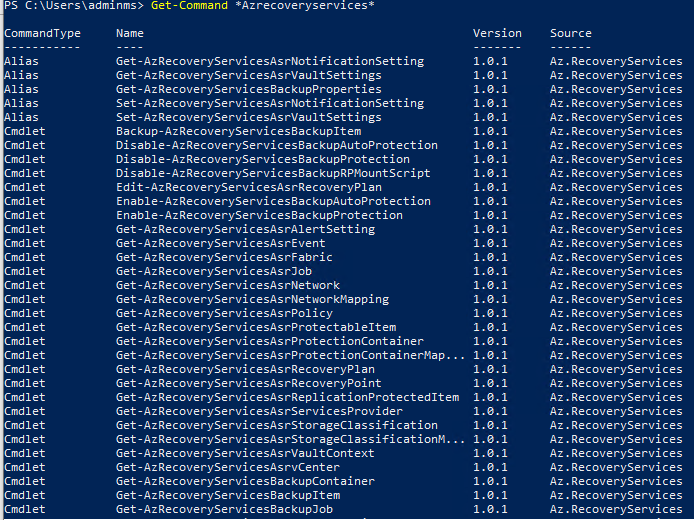The image size is (694, 520).
Task: Select Get-AzRecoveryServicesAsrAlertSetting cmdlet name
Action: [246, 230]
